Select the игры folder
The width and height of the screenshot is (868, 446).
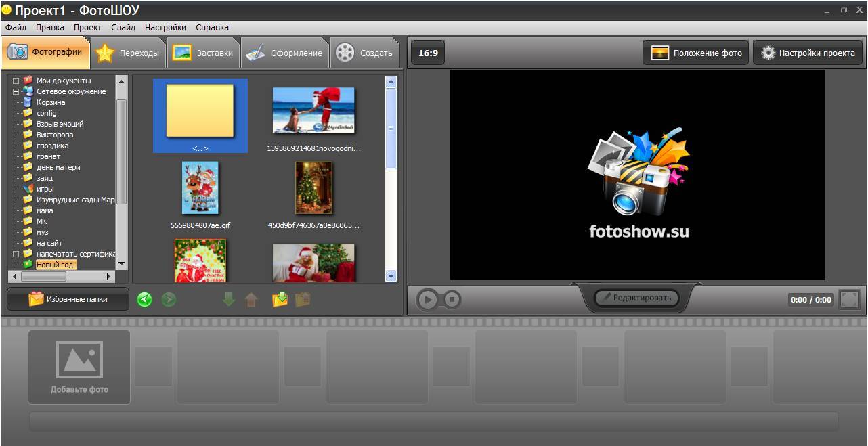(45, 189)
